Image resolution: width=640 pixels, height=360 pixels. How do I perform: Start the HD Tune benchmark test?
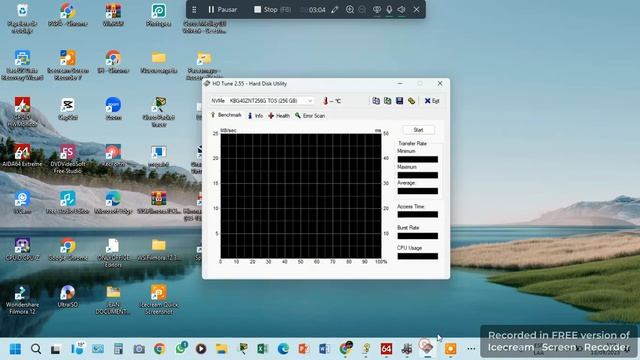tap(418, 130)
